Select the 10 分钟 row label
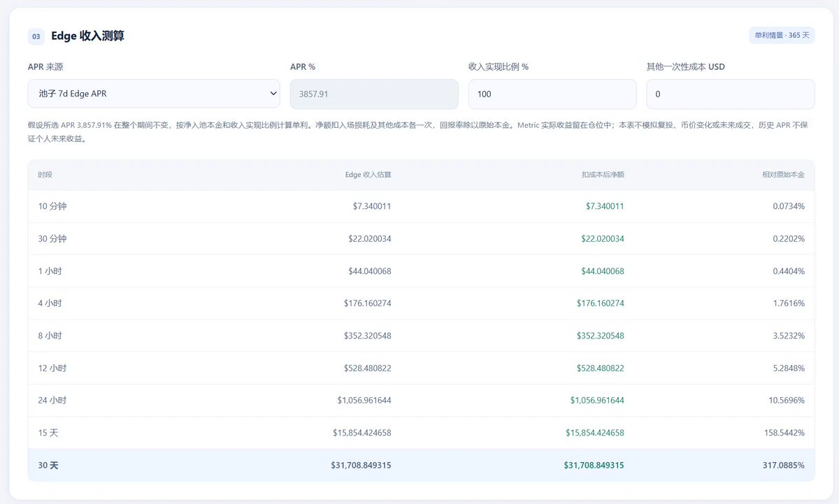Image resolution: width=839 pixels, height=504 pixels. [x=52, y=206]
